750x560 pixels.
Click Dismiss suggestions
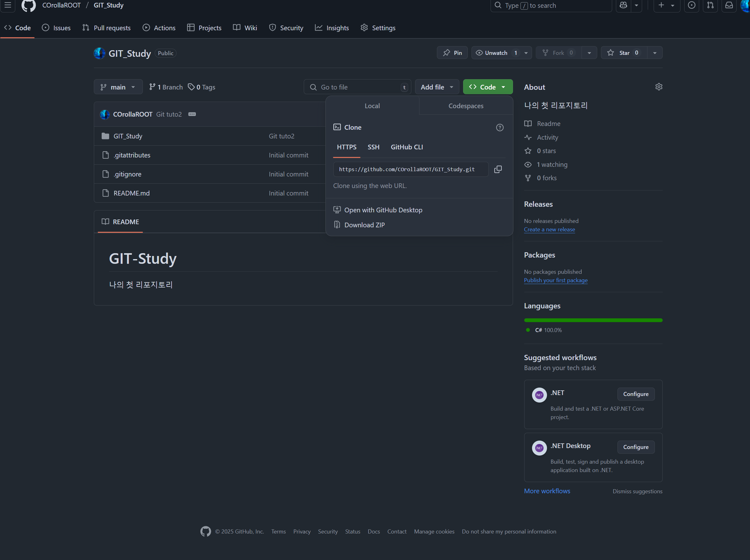click(x=637, y=491)
